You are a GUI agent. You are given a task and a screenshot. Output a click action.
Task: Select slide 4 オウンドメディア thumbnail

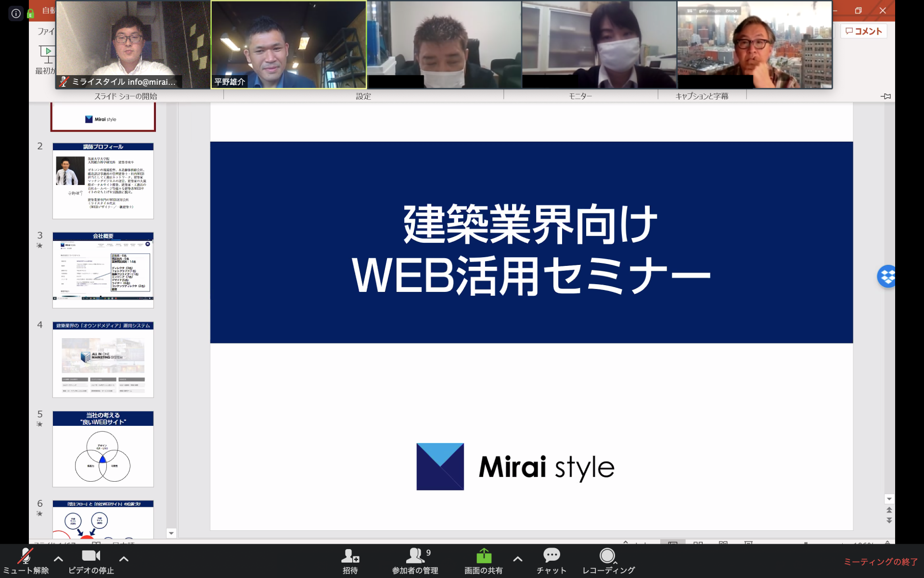(x=103, y=360)
